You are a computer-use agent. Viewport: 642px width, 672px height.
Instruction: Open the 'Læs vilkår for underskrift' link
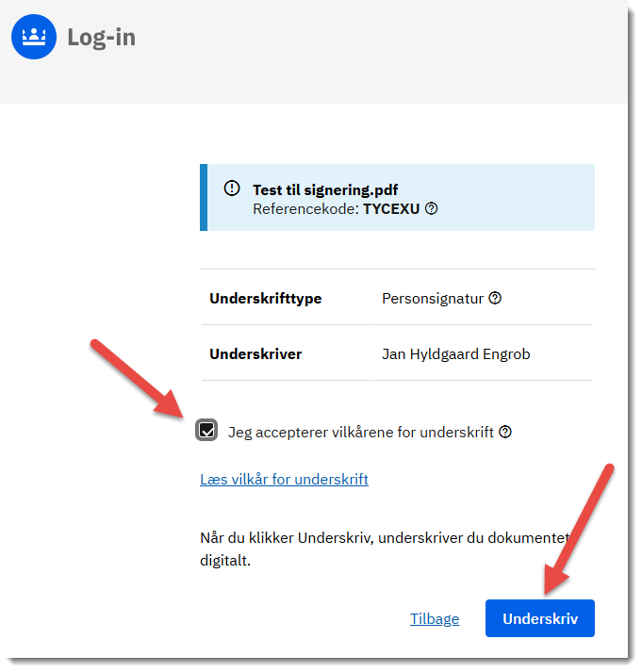(284, 479)
